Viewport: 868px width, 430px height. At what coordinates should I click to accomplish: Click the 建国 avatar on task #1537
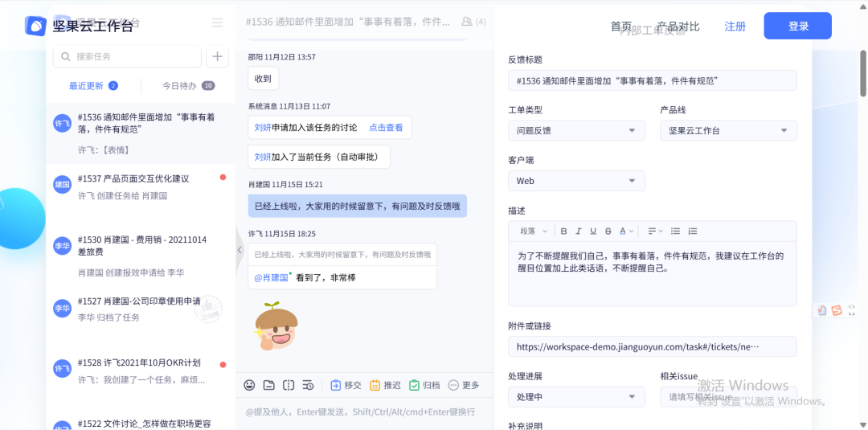tap(62, 184)
